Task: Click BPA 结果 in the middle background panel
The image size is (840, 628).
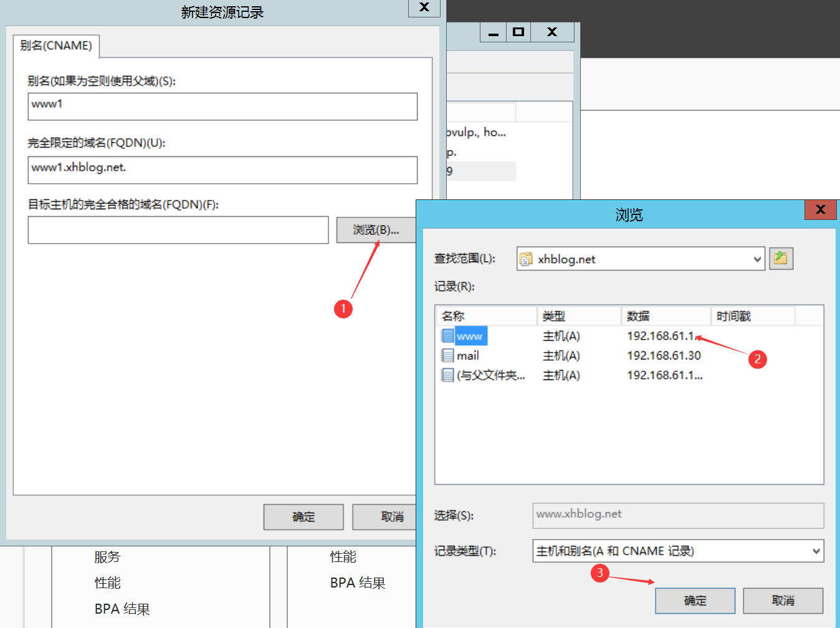Action: 358,583
